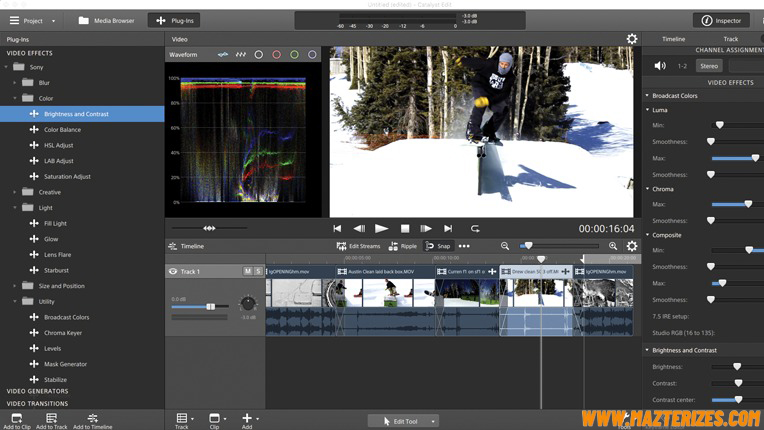Click Add to Clip button

click(x=17, y=421)
